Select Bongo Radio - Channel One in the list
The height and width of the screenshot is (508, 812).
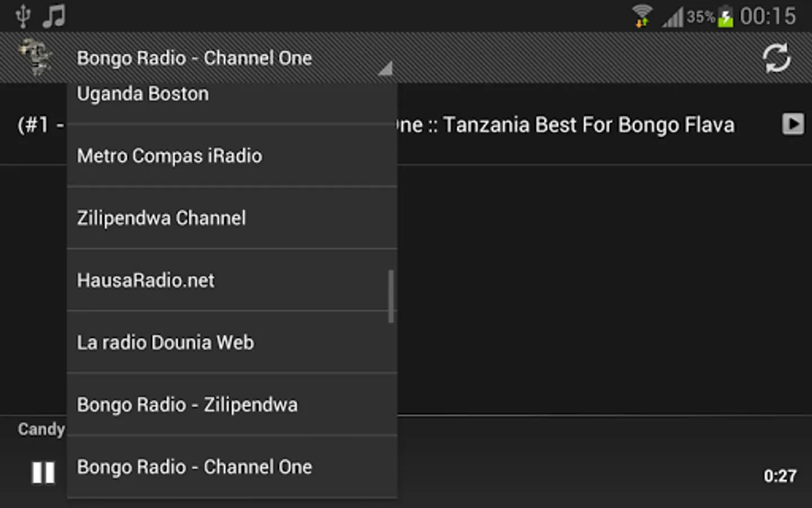pos(232,466)
